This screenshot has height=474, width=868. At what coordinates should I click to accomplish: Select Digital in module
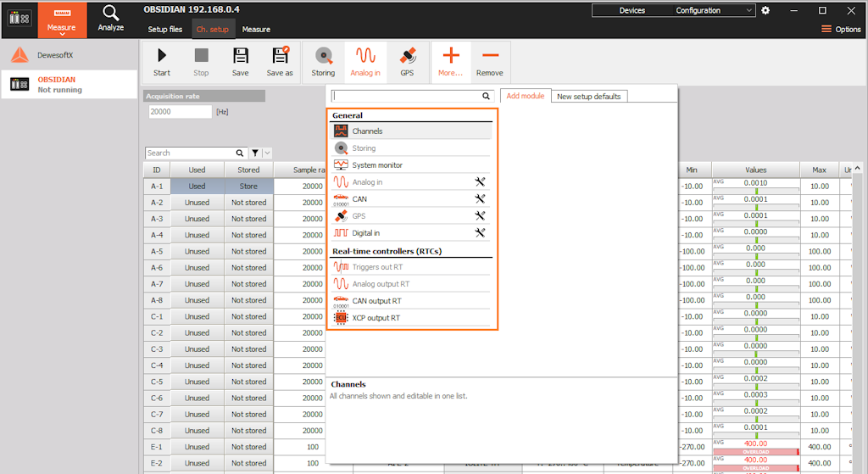(411, 233)
